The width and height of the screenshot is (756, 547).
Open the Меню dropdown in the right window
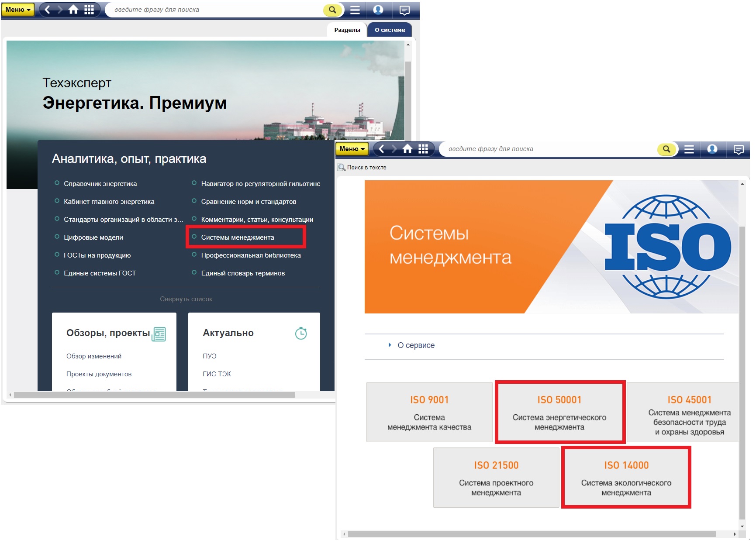tap(352, 149)
